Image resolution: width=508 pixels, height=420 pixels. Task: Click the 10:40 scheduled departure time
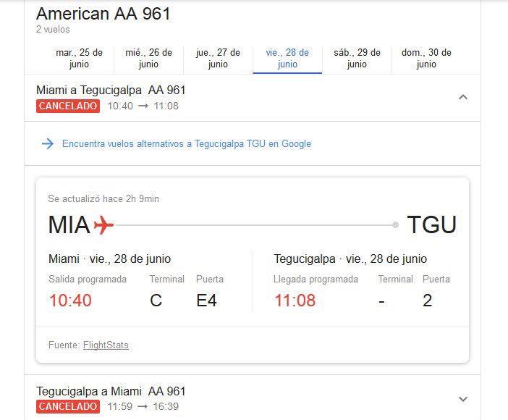[x=70, y=301]
